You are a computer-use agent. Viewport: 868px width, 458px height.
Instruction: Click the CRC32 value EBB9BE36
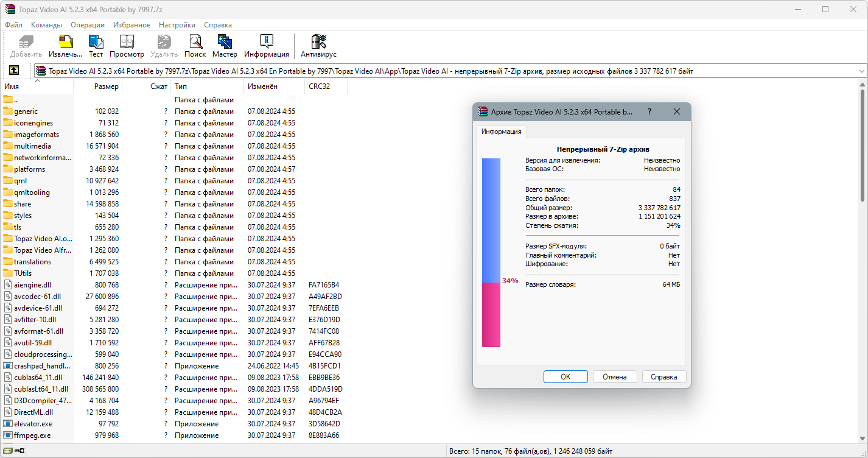tap(324, 377)
